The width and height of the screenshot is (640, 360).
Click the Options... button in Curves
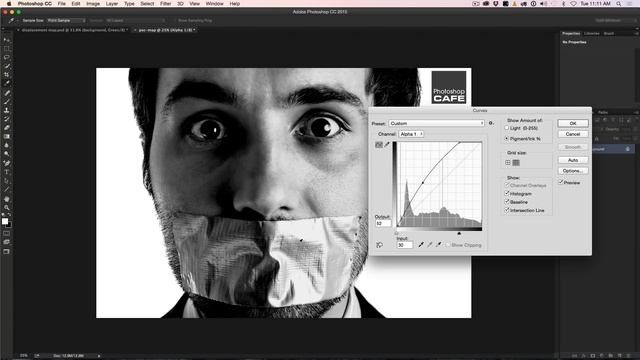(x=573, y=171)
